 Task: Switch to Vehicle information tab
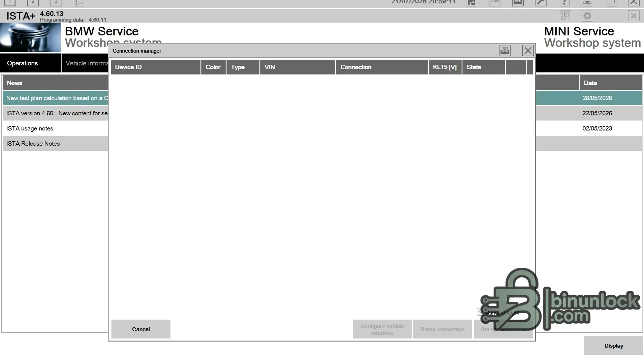point(85,63)
